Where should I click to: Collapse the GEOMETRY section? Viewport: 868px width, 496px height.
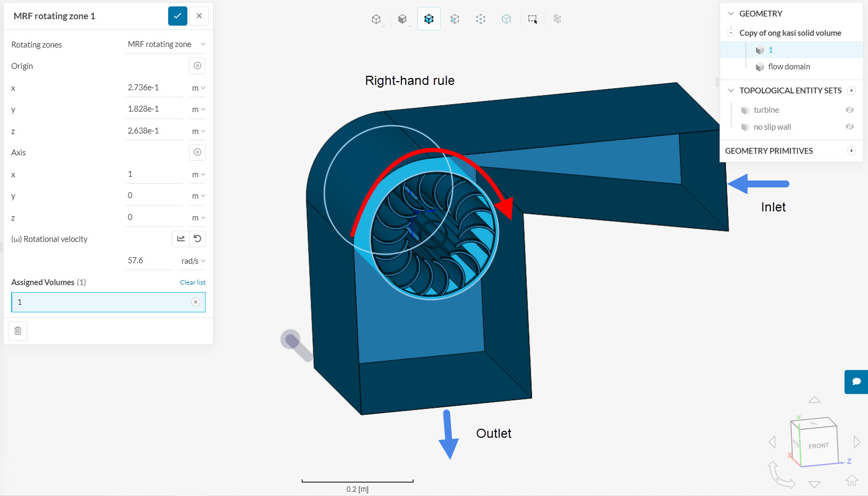731,14
